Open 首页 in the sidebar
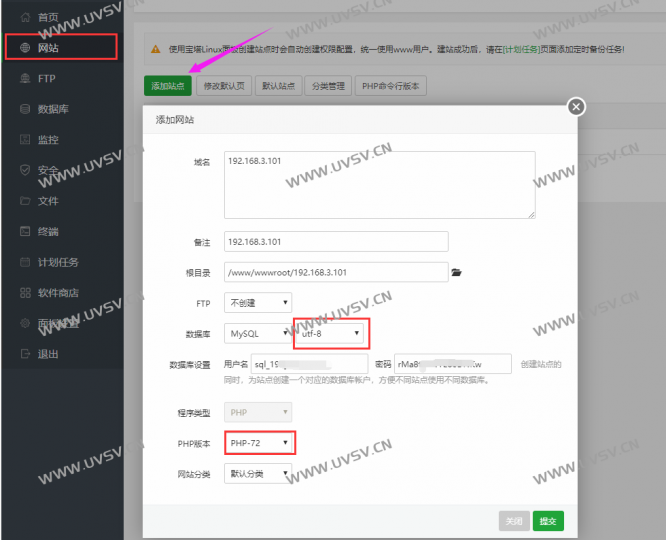Screen dimensions: 666x540 pyautogui.click(x=48, y=17)
